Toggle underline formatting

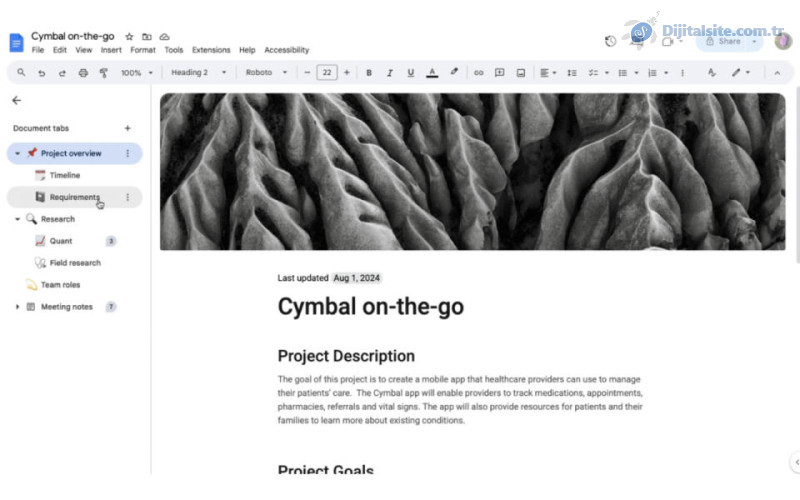click(x=411, y=73)
